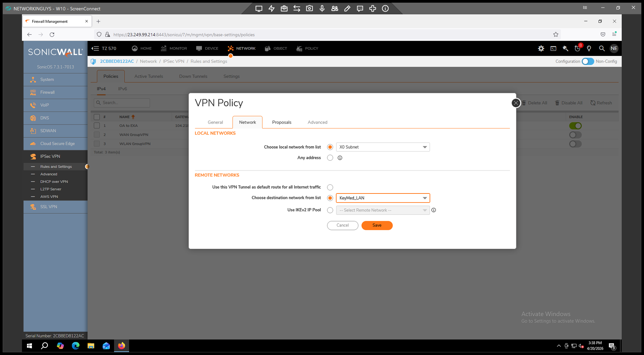644x355 pixels.
Task: Select the Use IKEv2 IP Pool radio button
Action: 330,210
